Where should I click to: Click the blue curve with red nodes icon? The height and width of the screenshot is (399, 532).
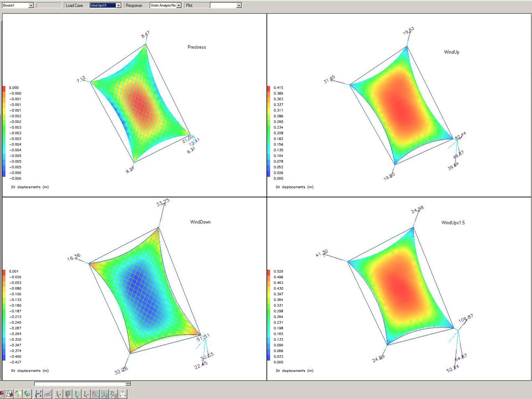tap(38, 393)
